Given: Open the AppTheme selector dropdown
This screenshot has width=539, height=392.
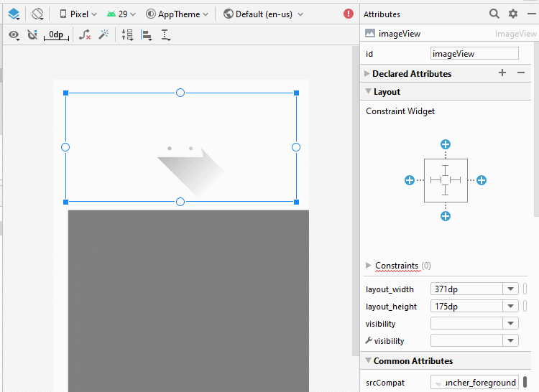Looking at the screenshot, I should pos(177,14).
